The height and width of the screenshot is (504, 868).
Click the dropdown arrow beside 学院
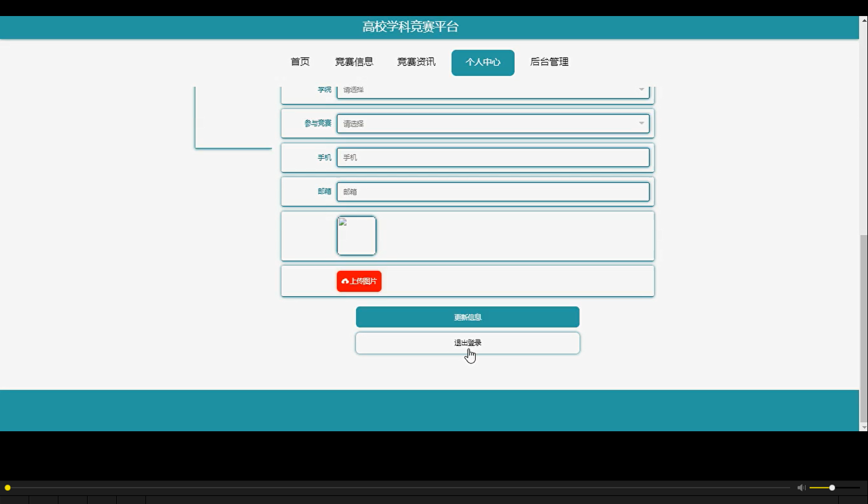[641, 89]
